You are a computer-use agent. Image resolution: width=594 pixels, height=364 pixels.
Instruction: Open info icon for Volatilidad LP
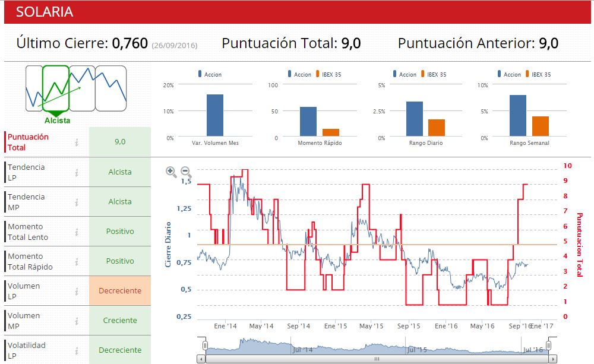(x=77, y=351)
